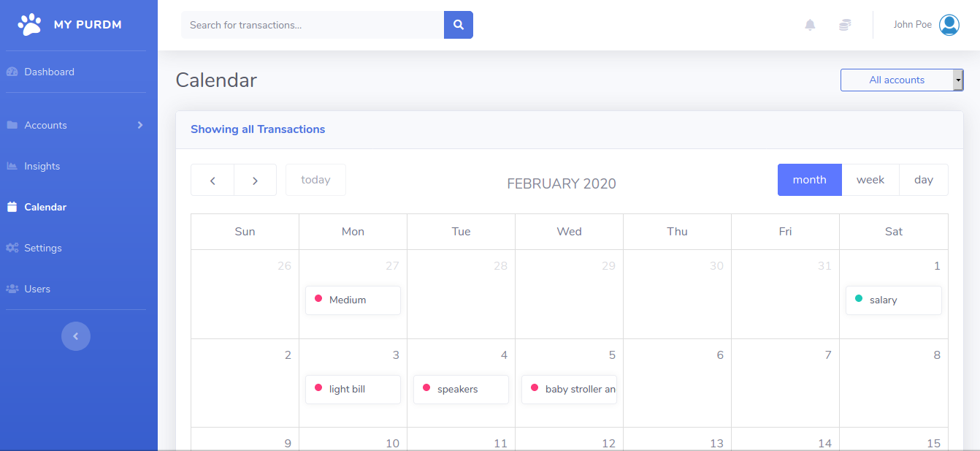Open John Poe's profile avatar

pyautogui.click(x=949, y=25)
